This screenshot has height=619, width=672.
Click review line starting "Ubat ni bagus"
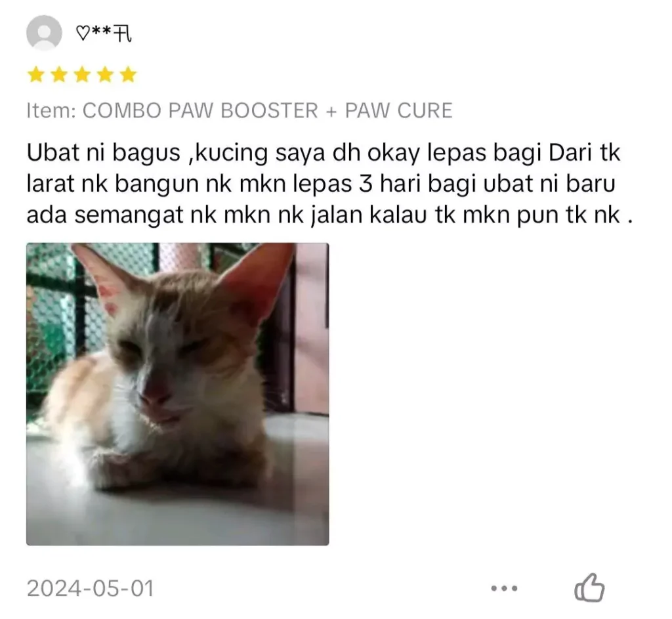click(x=324, y=153)
